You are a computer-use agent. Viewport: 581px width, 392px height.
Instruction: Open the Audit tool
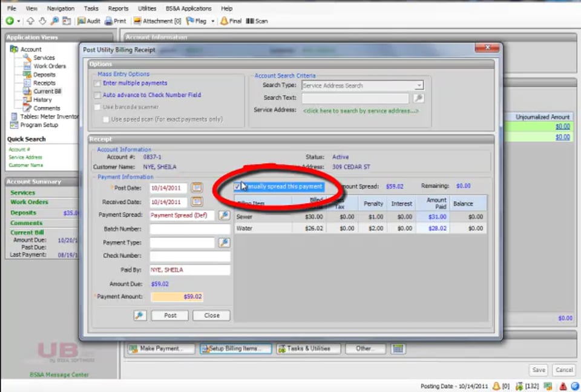click(x=88, y=21)
